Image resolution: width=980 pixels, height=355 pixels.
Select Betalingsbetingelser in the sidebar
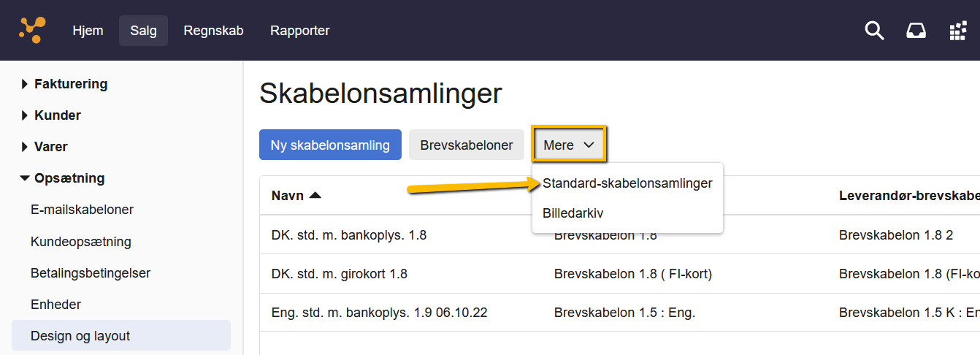[91, 273]
